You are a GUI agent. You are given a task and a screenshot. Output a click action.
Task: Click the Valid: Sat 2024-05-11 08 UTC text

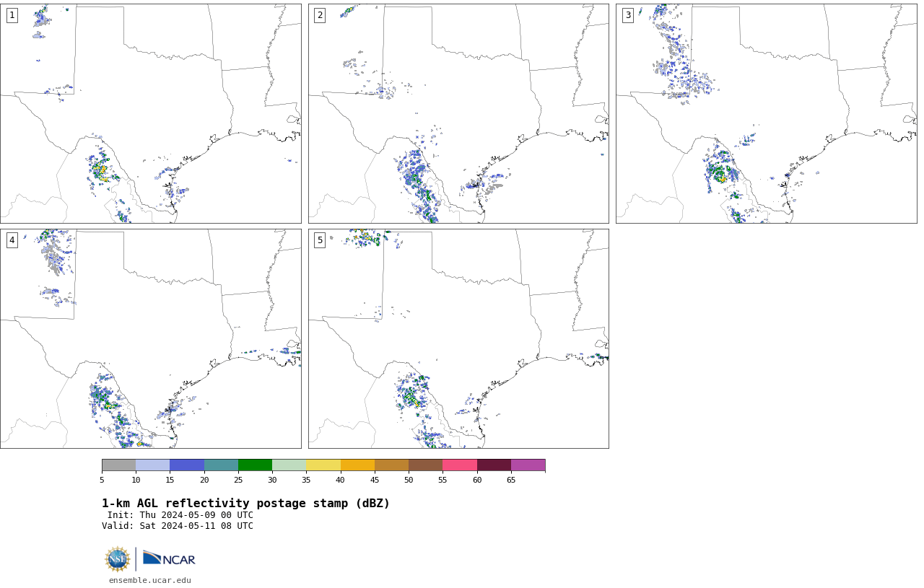tap(178, 526)
